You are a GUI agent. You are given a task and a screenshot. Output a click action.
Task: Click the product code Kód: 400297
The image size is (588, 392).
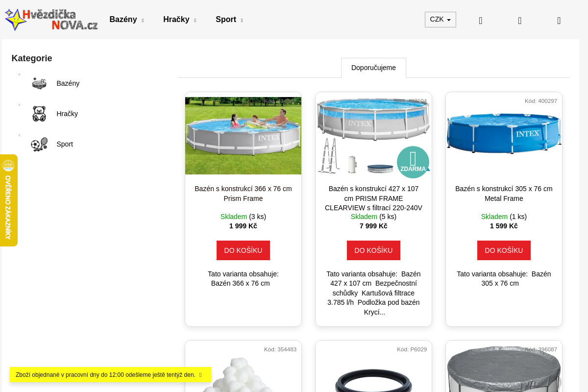point(541,101)
